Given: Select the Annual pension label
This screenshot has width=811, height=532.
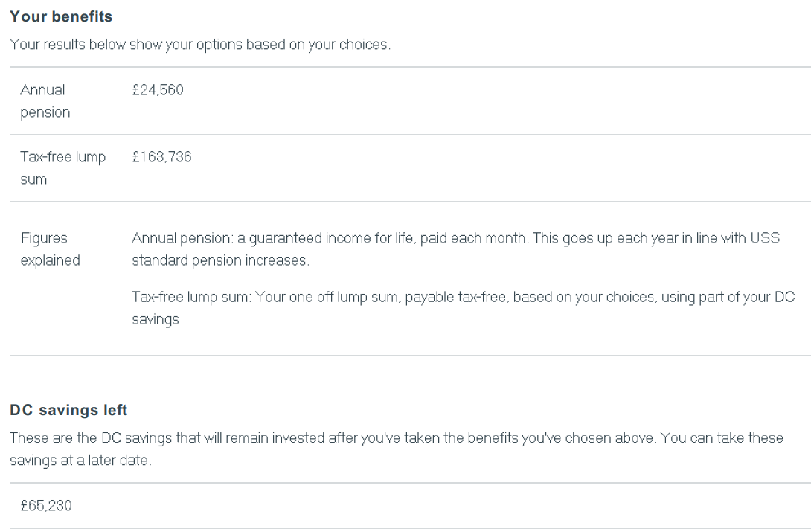Looking at the screenshot, I should [x=45, y=100].
